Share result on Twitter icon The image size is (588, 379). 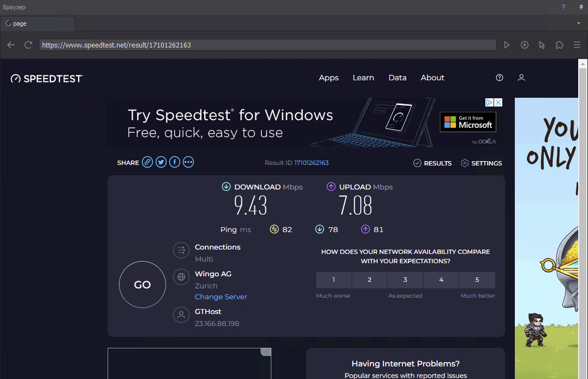point(161,162)
